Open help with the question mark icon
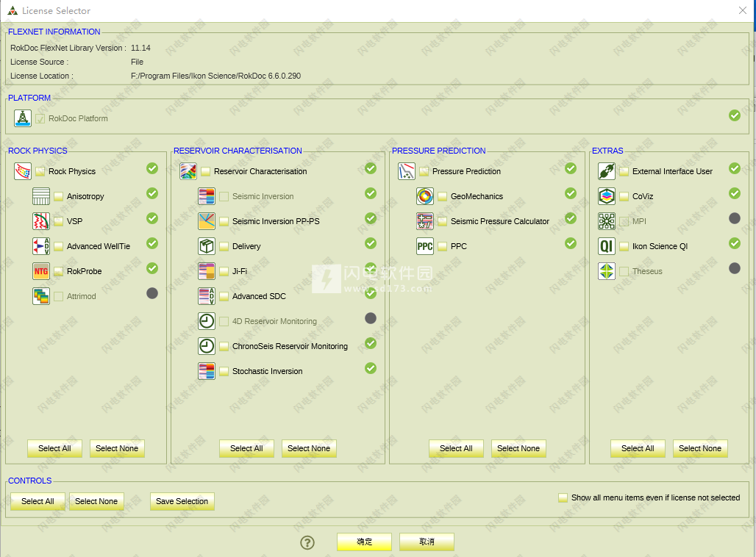Image resolution: width=756 pixels, height=557 pixels. tap(307, 542)
